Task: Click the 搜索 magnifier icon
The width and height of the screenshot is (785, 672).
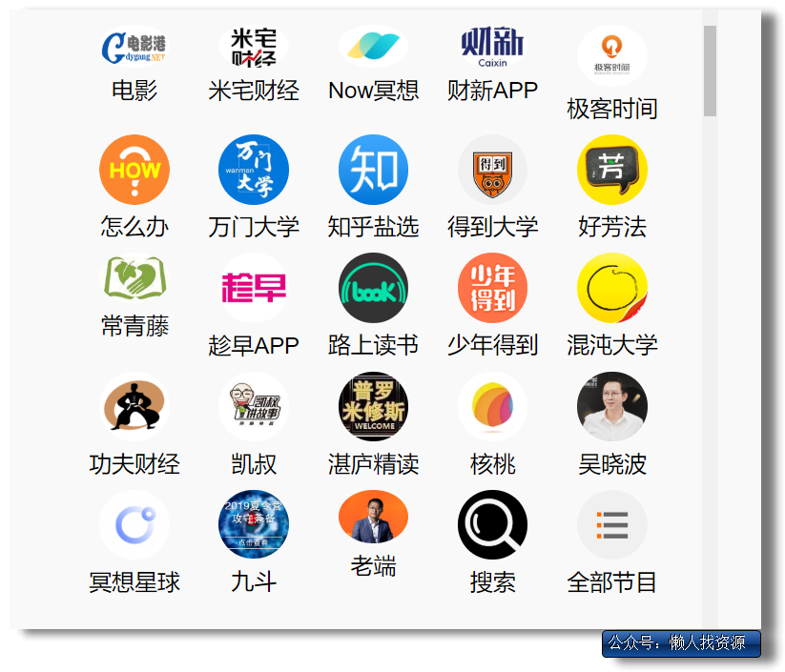Action: point(492,525)
